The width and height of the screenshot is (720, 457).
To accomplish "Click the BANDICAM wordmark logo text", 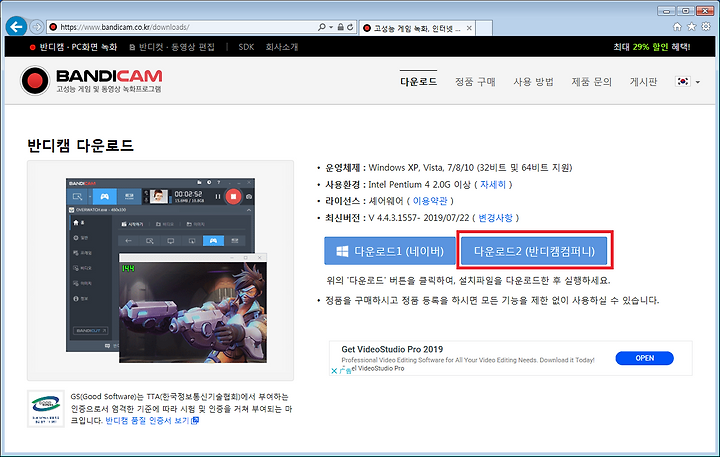I will [109, 76].
